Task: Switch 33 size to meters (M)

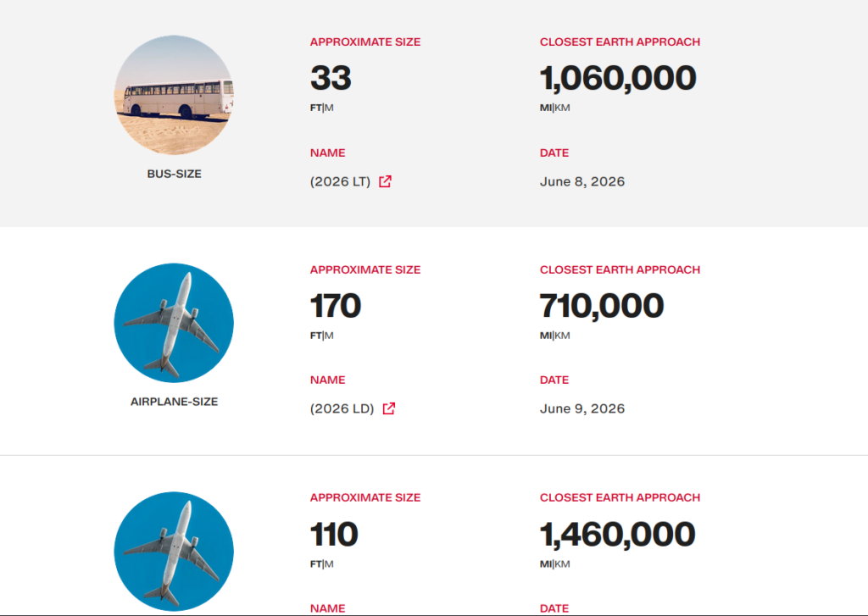Action: (330, 108)
